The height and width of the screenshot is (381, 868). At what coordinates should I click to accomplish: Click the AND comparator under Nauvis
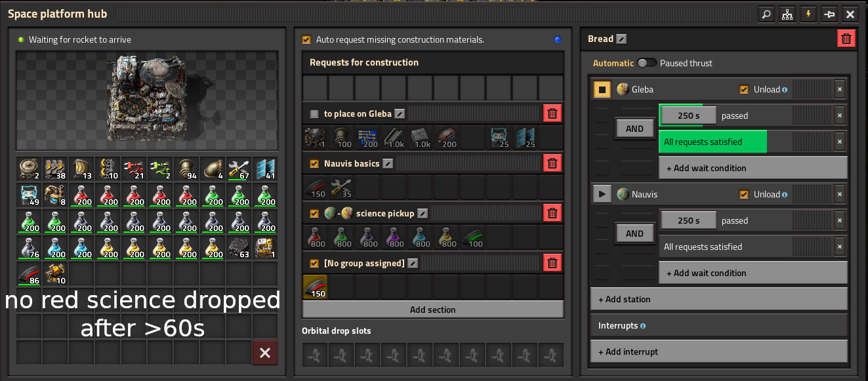[634, 233]
